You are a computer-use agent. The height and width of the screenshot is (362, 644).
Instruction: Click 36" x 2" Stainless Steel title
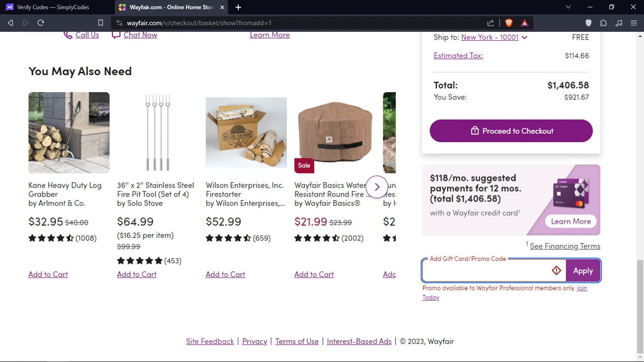pos(155,190)
